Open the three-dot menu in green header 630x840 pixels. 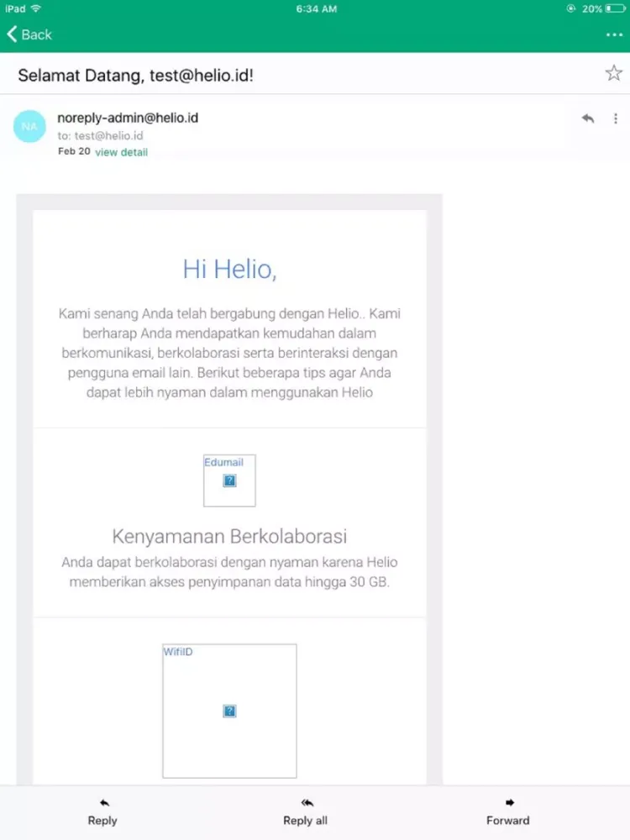[x=614, y=34]
